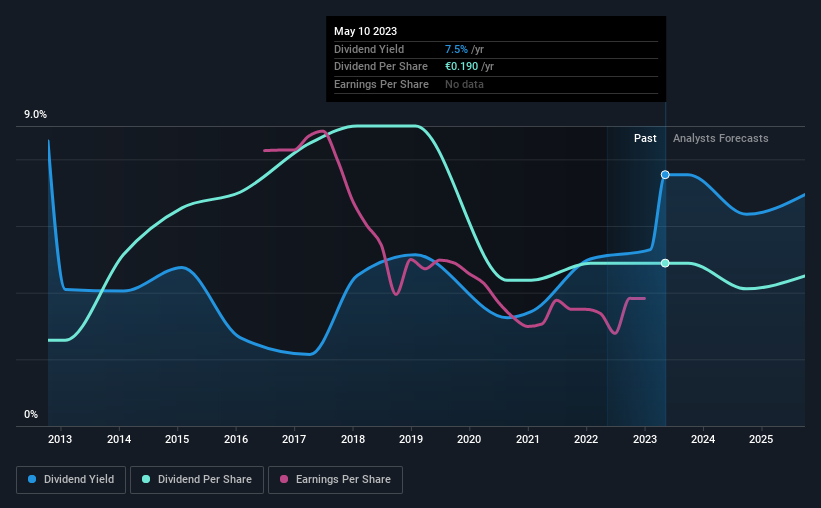Click the teal Dividend Per Share data point marker
Screen dimensions: 821x508
[x=665, y=263]
